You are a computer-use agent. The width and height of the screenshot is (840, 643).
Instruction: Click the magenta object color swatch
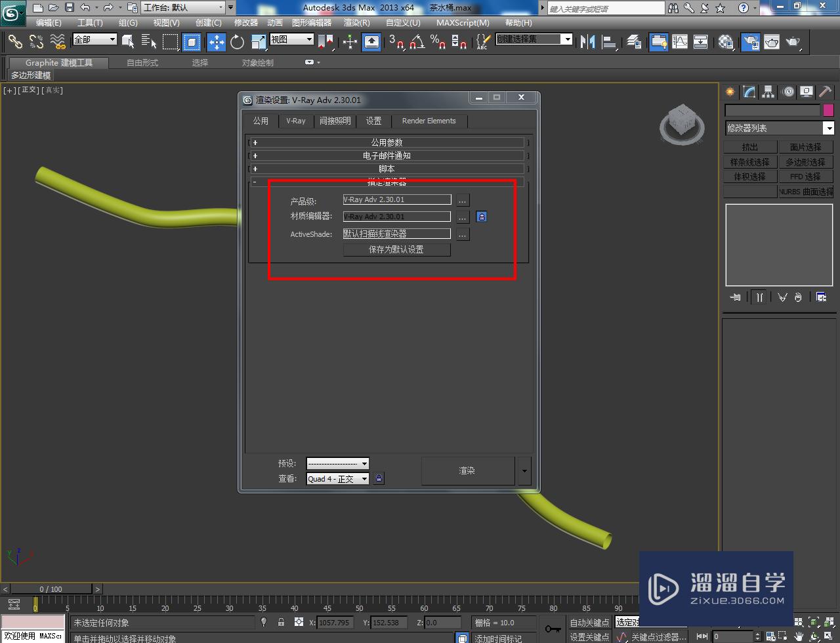coord(828,110)
